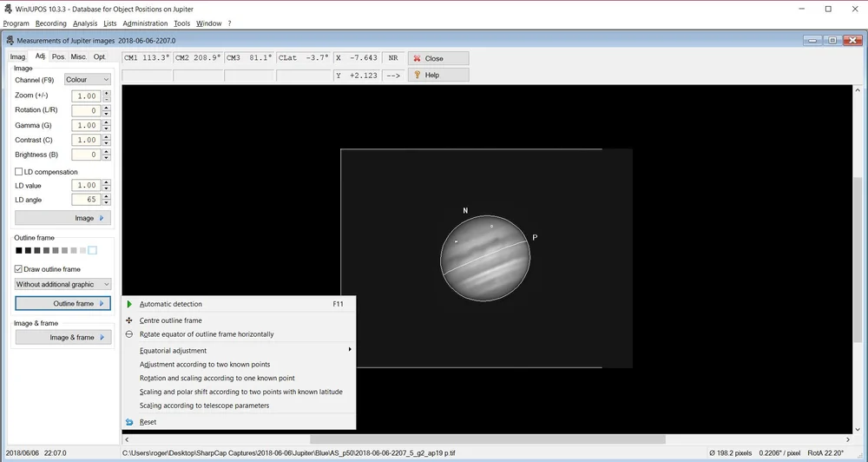Select Automatic detection menu entry

[239, 304]
